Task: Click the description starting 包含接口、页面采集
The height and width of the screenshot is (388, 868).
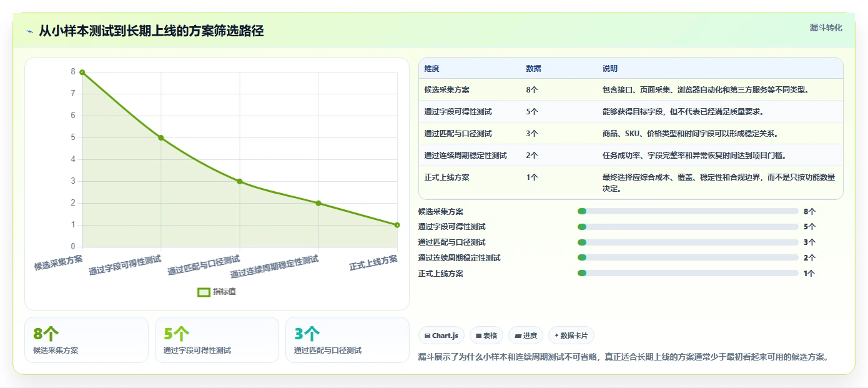Action: point(706,90)
